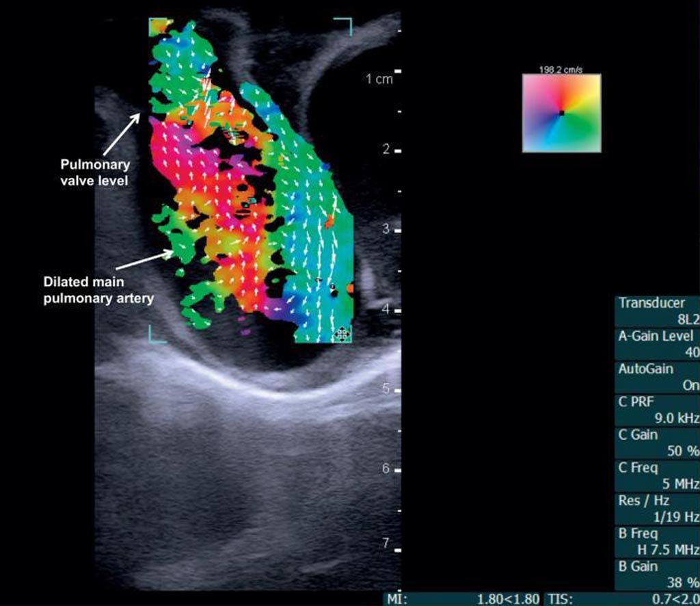
Task: Click the 198.2 cm/s velocity scale label
Action: (x=561, y=70)
